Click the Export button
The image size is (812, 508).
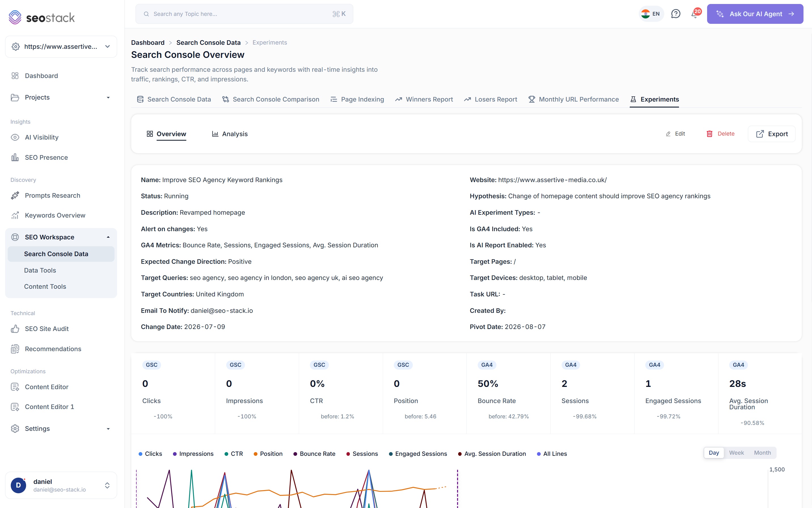pyautogui.click(x=772, y=134)
